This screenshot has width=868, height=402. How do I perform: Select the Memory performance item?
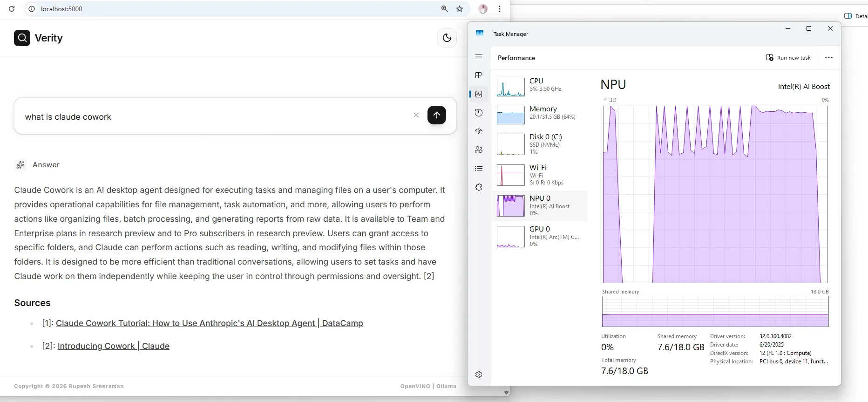pos(540,115)
